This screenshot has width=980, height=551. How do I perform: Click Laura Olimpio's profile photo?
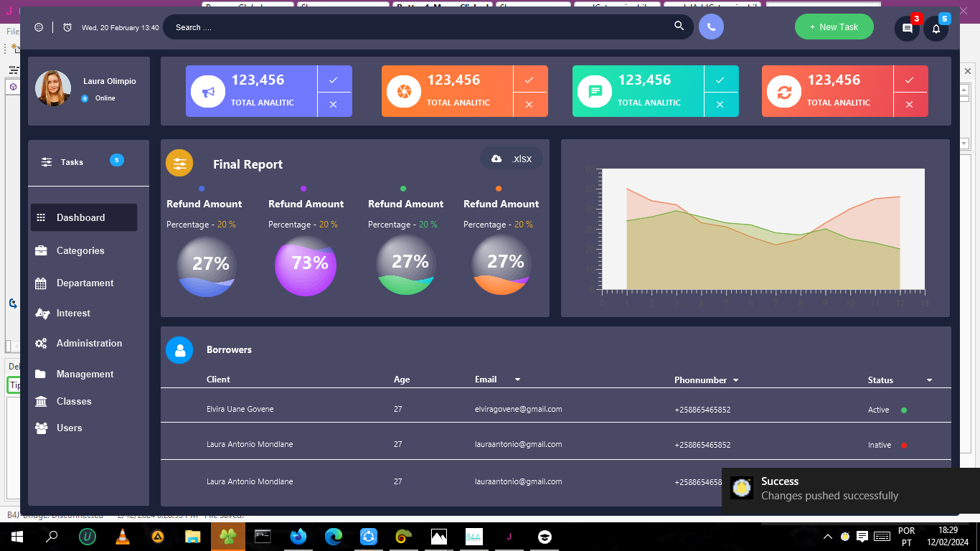click(53, 88)
